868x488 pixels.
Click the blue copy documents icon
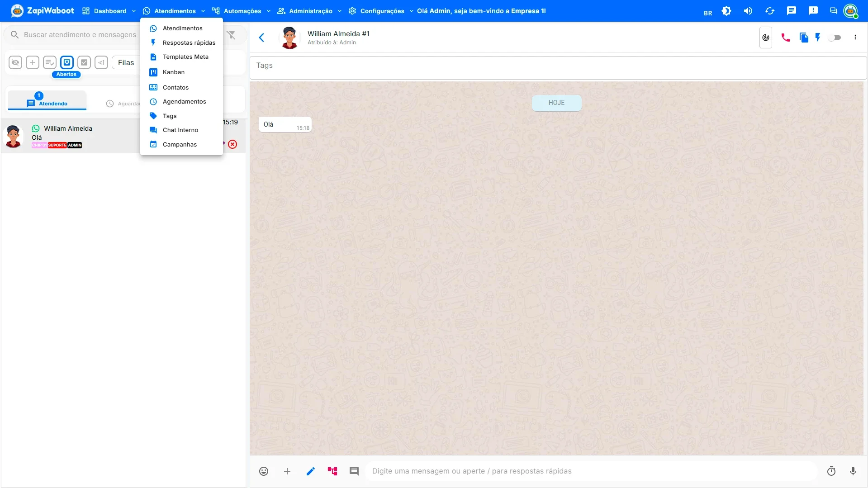pyautogui.click(x=804, y=38)
